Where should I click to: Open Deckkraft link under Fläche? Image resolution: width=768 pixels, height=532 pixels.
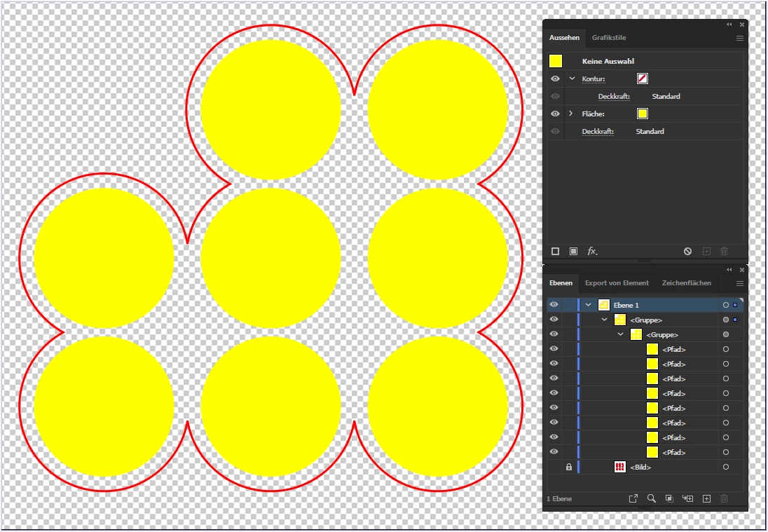[x=598, y=131]
